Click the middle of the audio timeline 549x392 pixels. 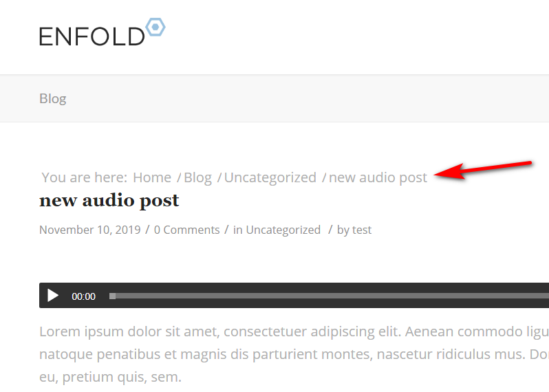[x=329, y=296]
